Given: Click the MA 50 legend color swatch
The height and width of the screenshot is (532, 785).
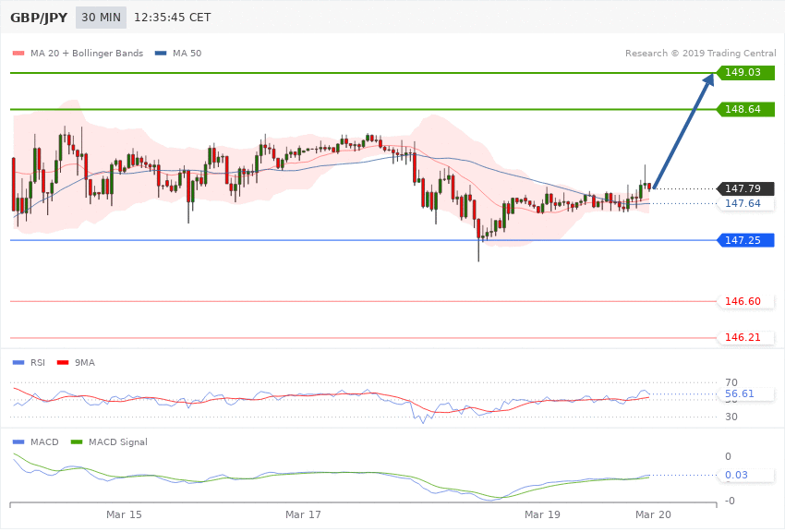Looking at the screenshot, I should [x=161, y=53].
